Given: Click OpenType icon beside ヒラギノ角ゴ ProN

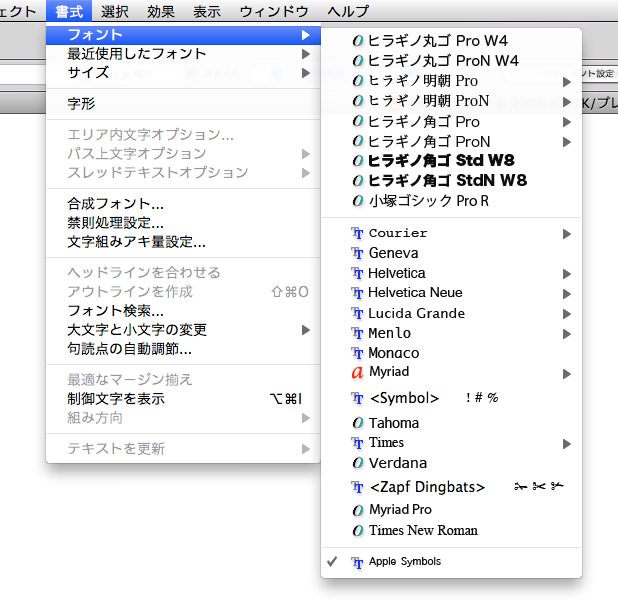Looking at the screenshot, I should [357, 141].
